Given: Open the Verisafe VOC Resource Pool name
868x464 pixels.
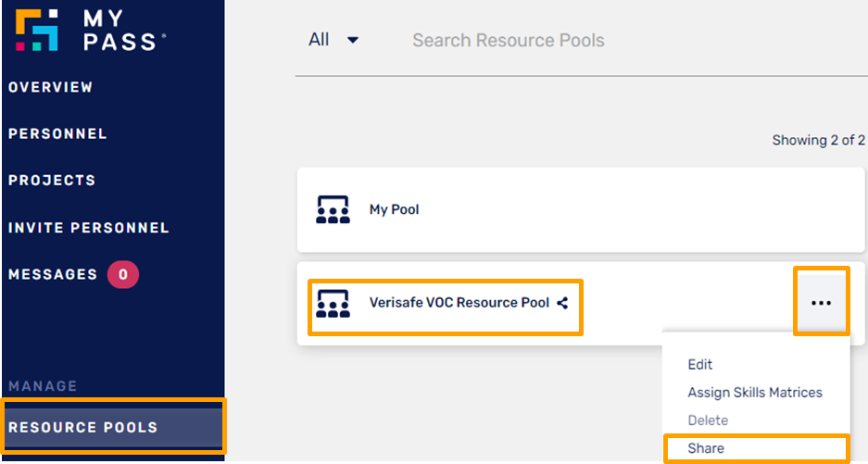Looking at the screenshot, I should tap(459, 303).
